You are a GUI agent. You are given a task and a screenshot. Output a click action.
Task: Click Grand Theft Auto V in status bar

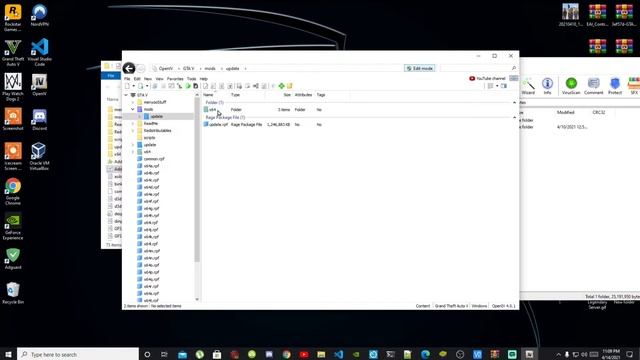[x=451, y=306]
